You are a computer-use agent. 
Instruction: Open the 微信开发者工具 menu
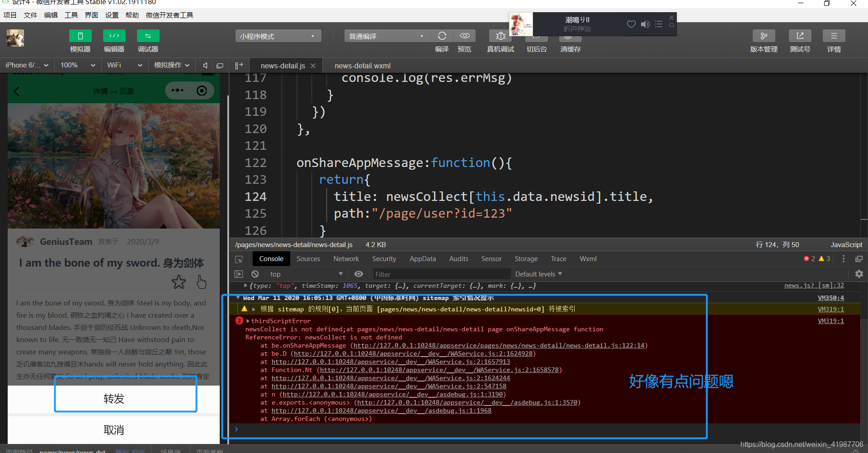(x=170, y=15)
